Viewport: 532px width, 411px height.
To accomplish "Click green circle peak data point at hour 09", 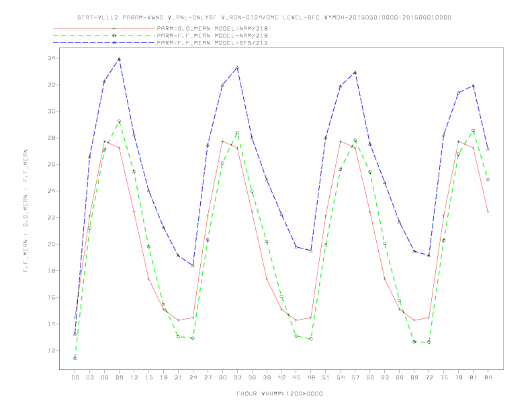I will 119,121.
